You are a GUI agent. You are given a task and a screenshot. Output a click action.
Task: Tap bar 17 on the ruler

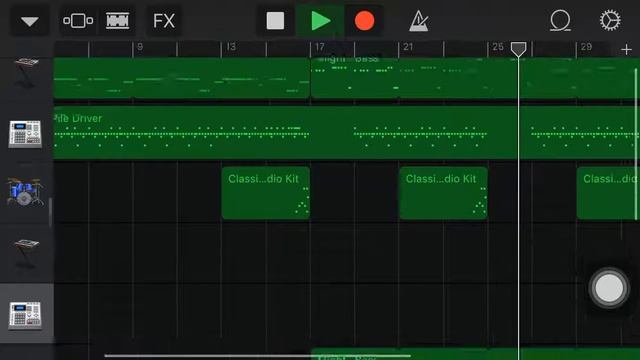tap(320, 47)
